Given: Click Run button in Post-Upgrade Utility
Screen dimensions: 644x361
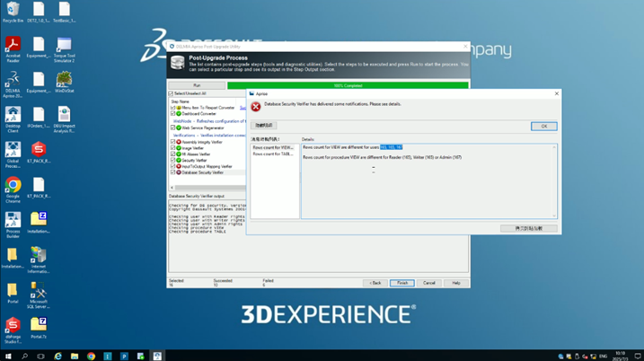Looking at the screenshot, I should point(197,85).
